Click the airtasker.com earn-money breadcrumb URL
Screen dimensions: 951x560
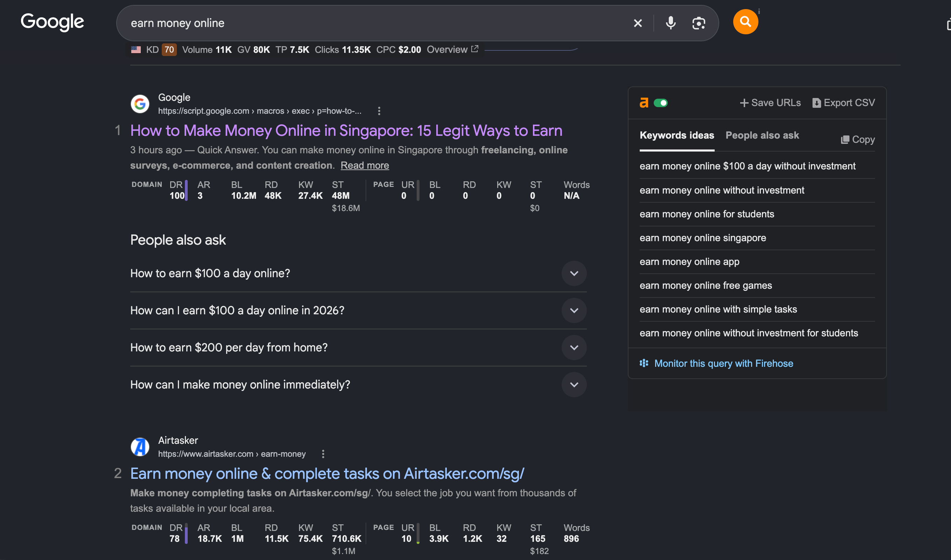[232, 454]
